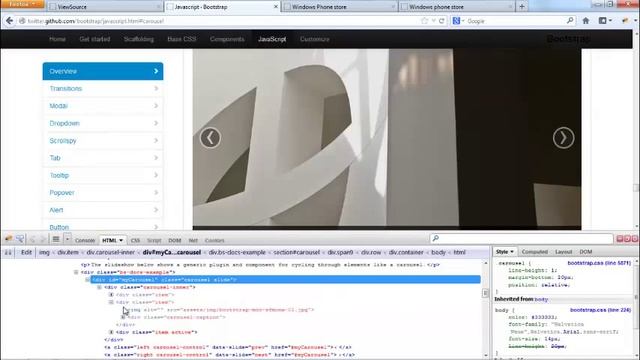
Task: Open the bookmarks menu toolbar icon
Action: click(605, 21)
